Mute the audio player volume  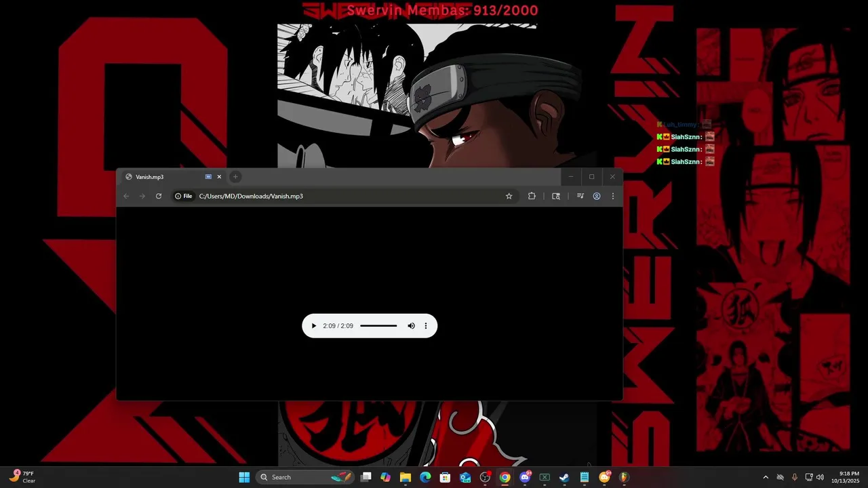(411, 326)
